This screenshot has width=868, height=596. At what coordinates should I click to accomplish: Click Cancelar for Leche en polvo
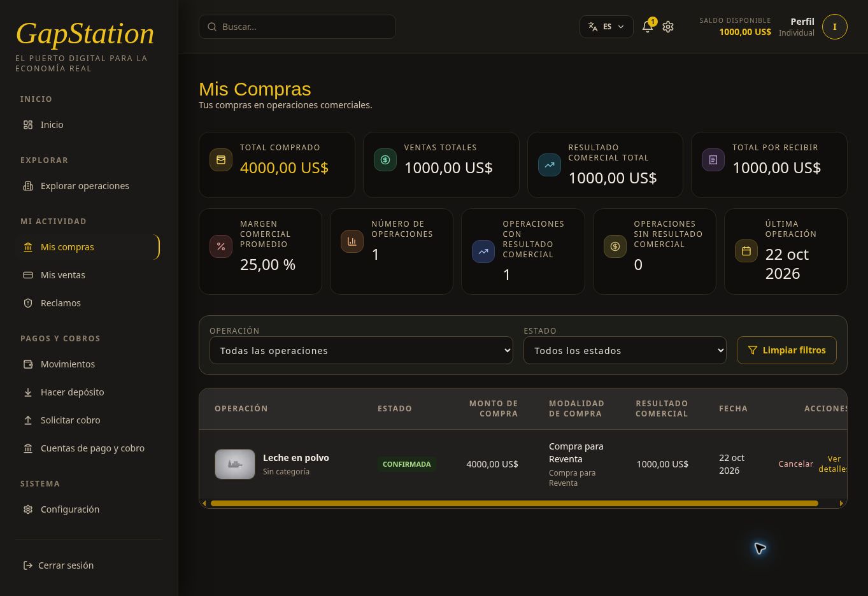click(x=795, y=464)
